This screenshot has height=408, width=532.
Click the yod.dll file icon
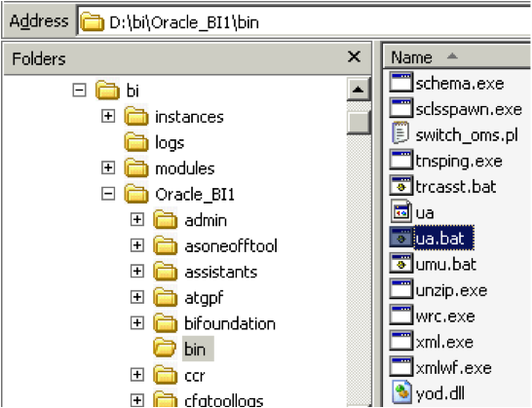[x=401, y=393]
